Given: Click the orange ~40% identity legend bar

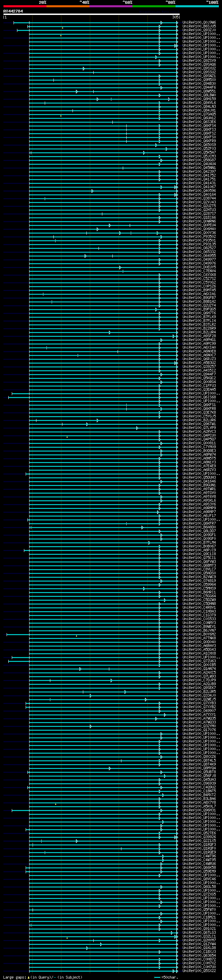Looking at the screenshot, I should click(68, 7).
